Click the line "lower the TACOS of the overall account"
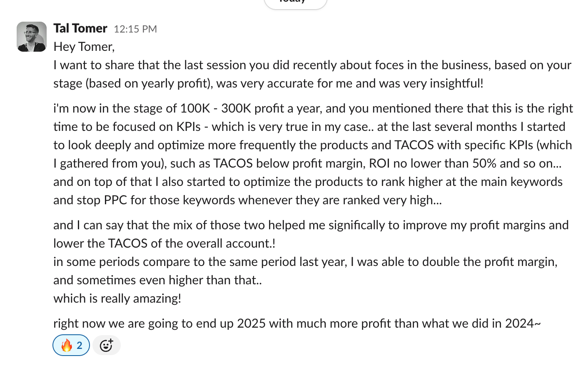This screenshot has width=588, height=366. tap(164, 243)
